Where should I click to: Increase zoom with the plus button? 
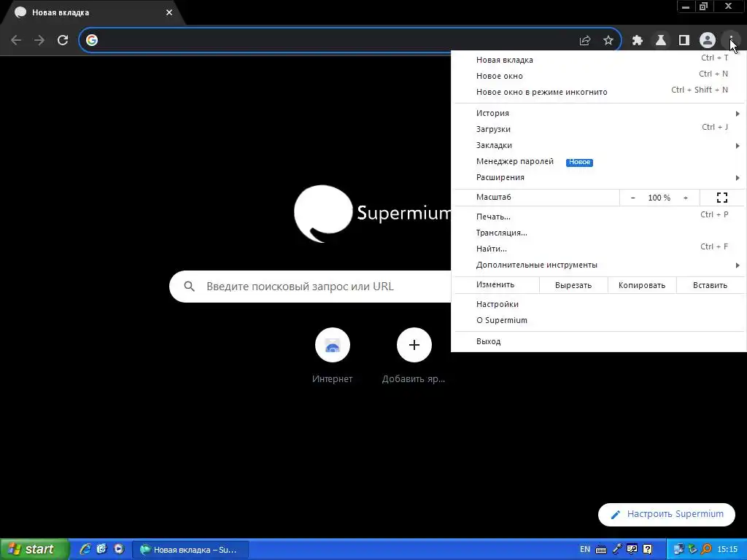686,198
